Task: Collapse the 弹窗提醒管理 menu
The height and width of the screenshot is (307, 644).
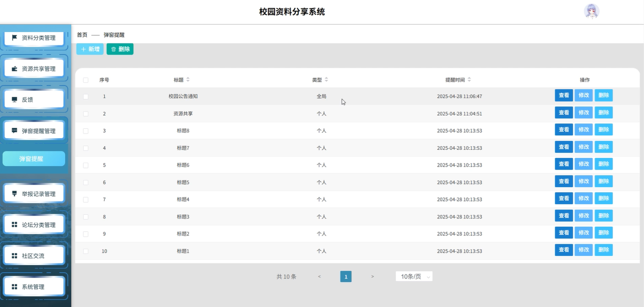Action: (x=34, y=131)
